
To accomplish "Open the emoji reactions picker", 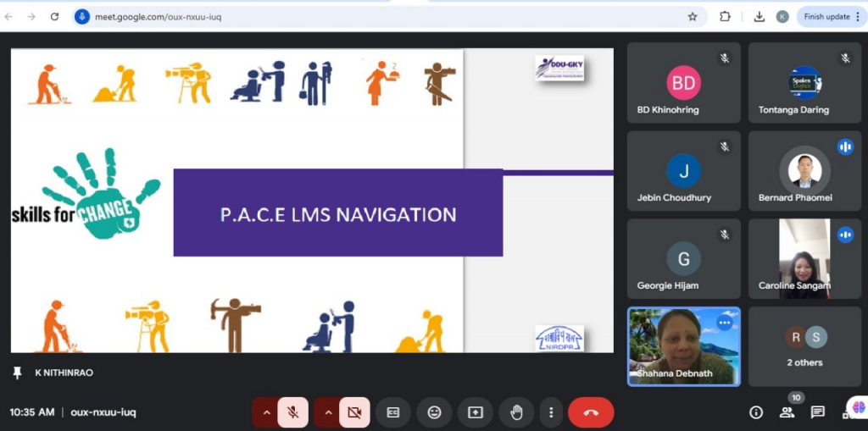I will pos(434,412).
